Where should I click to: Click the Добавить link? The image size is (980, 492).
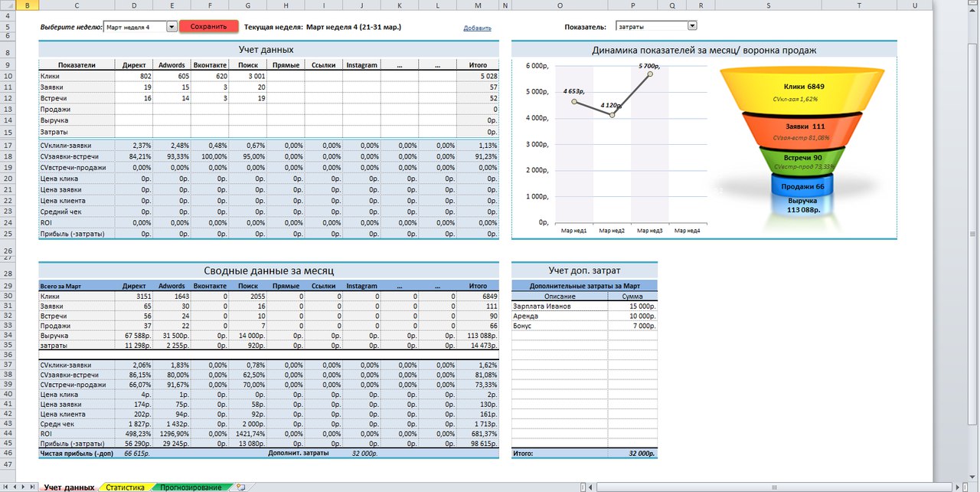477,28
